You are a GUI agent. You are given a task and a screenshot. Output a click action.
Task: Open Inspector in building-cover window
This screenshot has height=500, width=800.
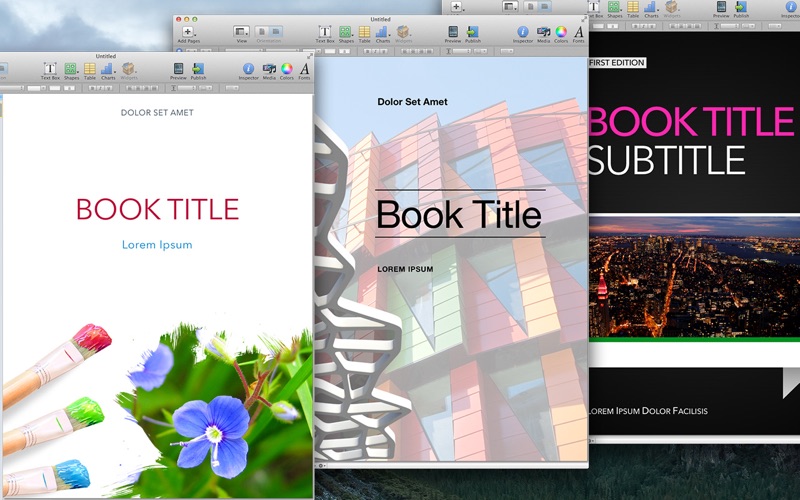[523, 34]
